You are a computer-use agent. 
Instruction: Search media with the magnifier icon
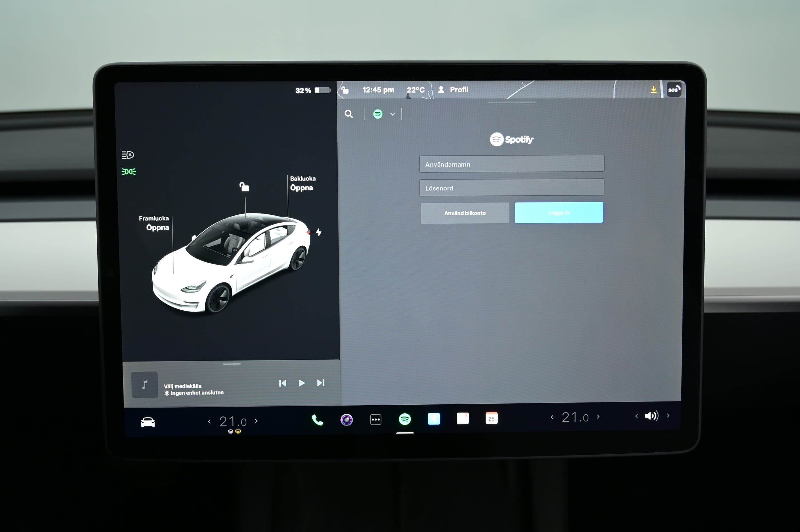click(348, 114)
